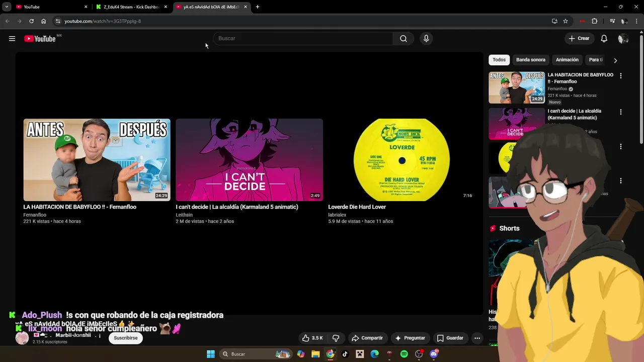Open Windows Start menu
The image size is (644, 362).
pos(211,354)
